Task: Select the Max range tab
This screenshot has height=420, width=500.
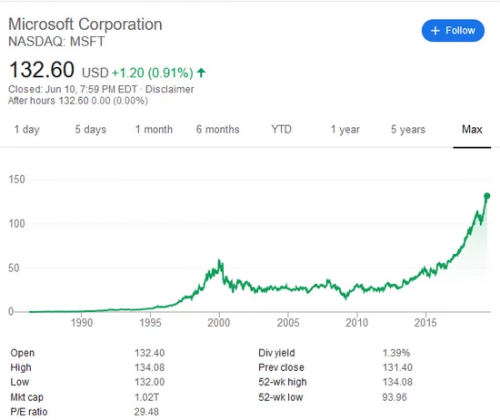Action: [x=472, y=129]
